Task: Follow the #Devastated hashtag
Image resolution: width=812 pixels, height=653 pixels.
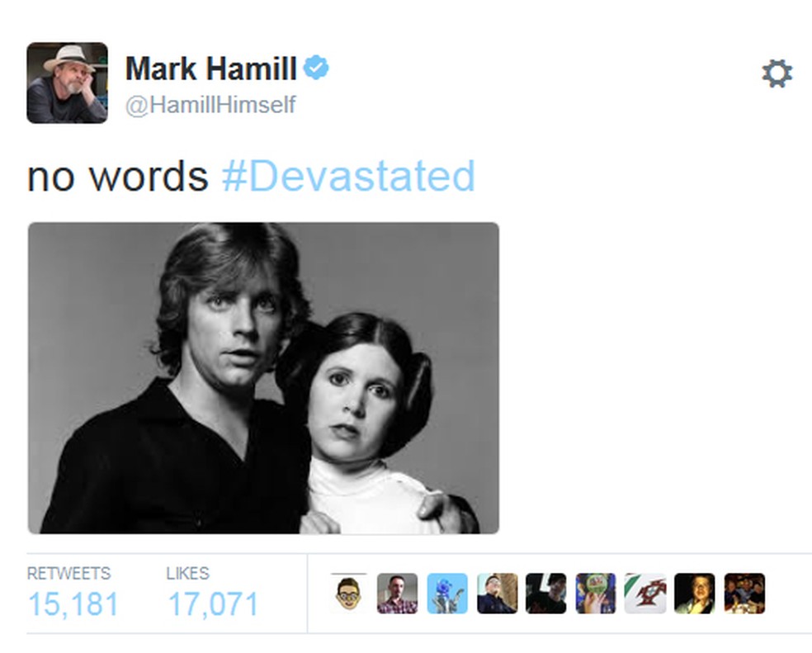Action: click(348, 176)
